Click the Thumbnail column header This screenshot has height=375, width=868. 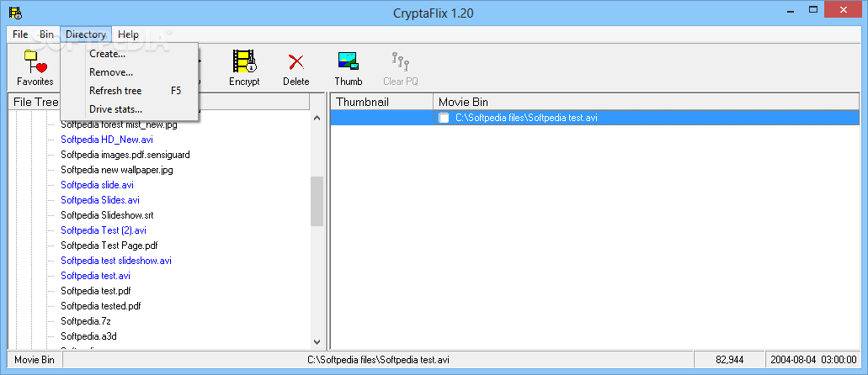381,102
